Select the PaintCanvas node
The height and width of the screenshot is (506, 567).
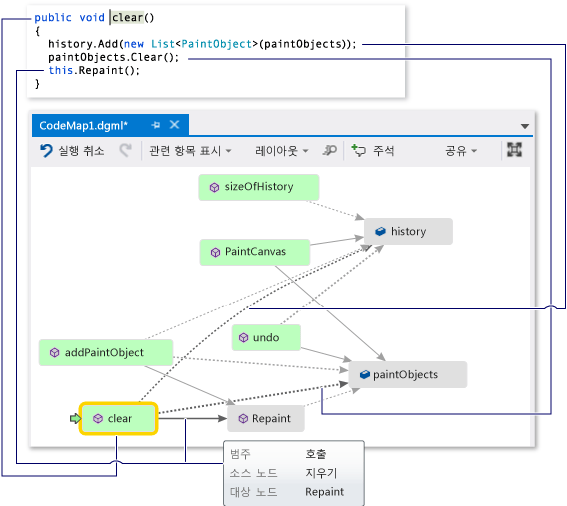255,252
